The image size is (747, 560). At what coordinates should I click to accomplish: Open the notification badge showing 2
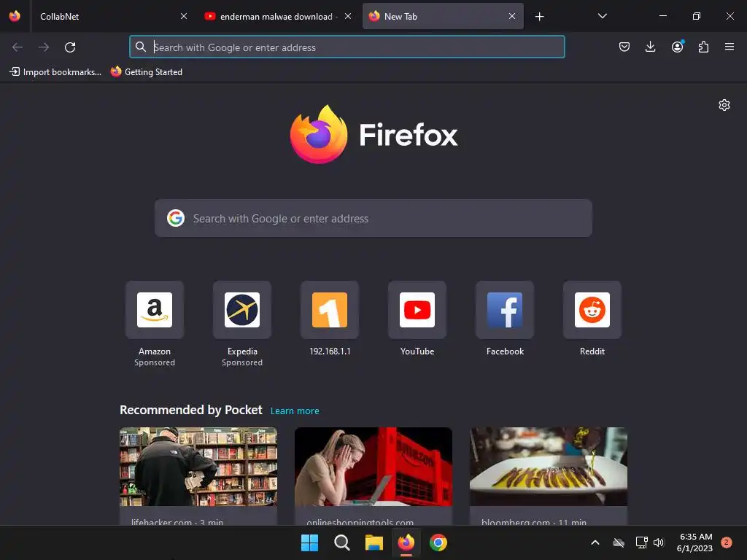[x=727, y=542]
